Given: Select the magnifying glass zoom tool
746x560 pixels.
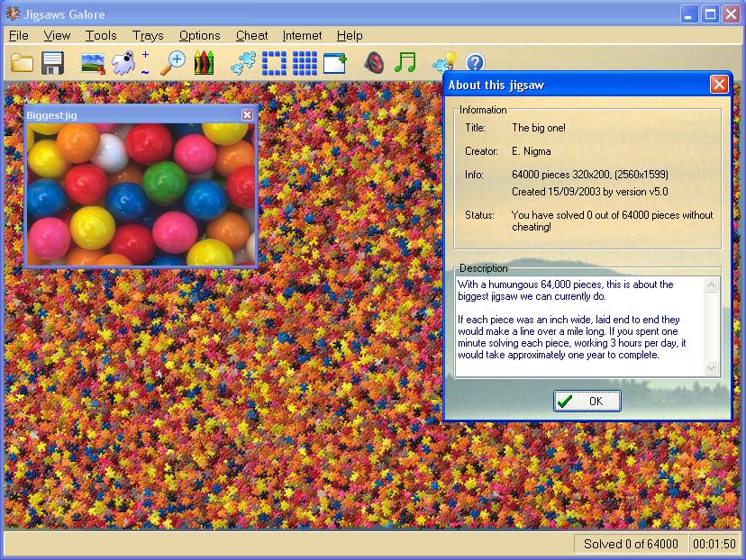Looking at the screenshot, I should coord(173,63).
